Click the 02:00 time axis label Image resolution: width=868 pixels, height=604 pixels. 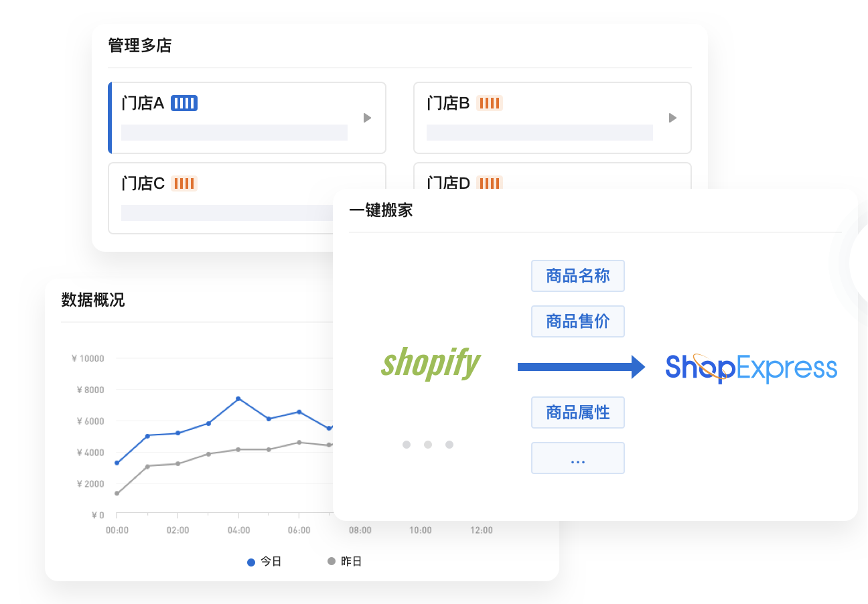[177, 530]
